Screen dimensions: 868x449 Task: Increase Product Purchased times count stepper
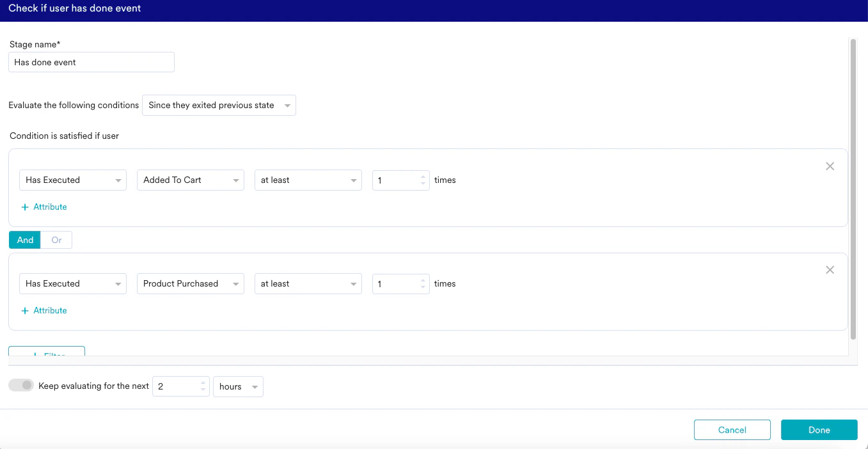point(423,280)
